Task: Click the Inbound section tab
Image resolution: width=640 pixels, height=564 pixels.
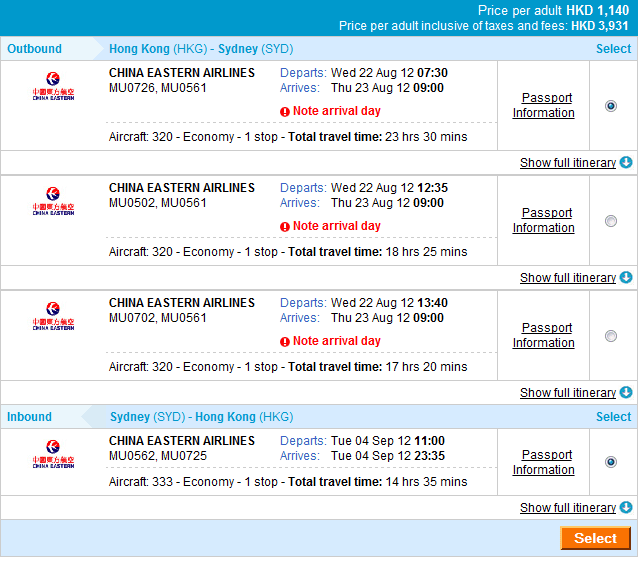Action: click(x=30, y=417)
